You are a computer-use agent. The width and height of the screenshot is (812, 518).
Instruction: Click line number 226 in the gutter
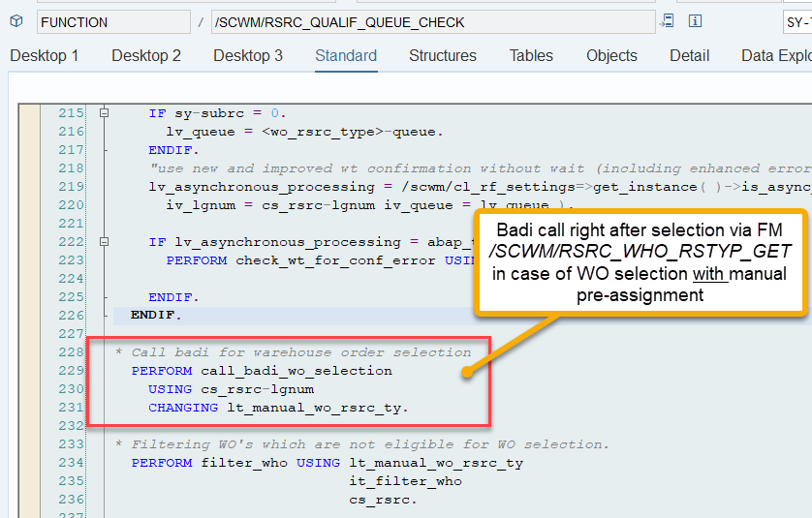(71, 315)
